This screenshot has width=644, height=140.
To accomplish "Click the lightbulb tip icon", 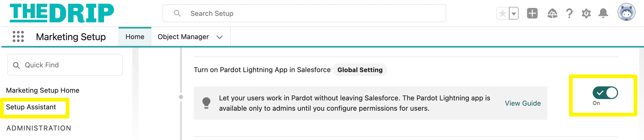I will [x=206, y=103].
